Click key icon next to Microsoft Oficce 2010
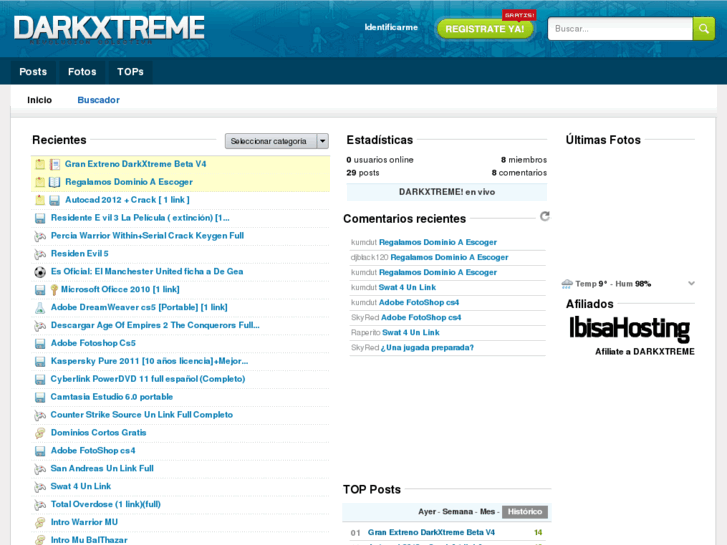 pos(54,290)
